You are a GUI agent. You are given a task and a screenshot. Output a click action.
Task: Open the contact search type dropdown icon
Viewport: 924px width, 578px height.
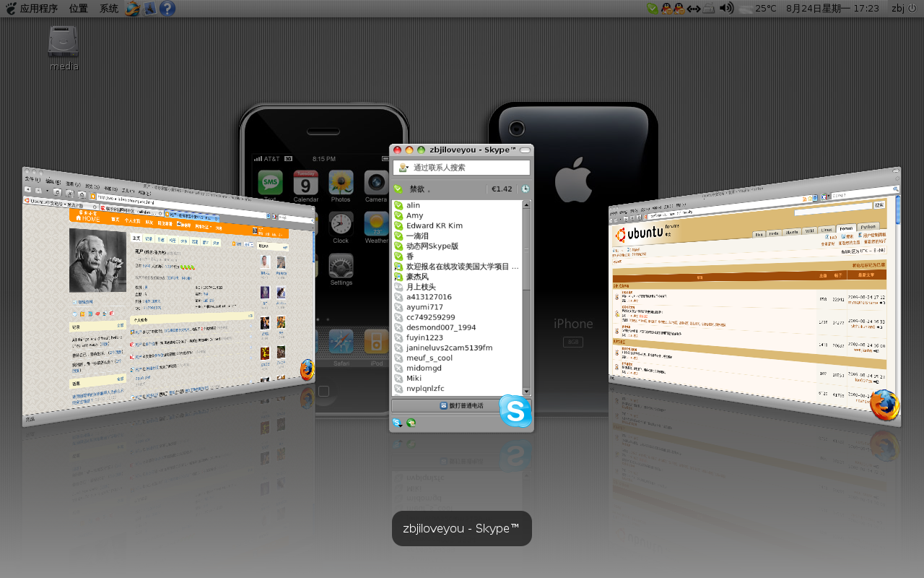(402, 168)
